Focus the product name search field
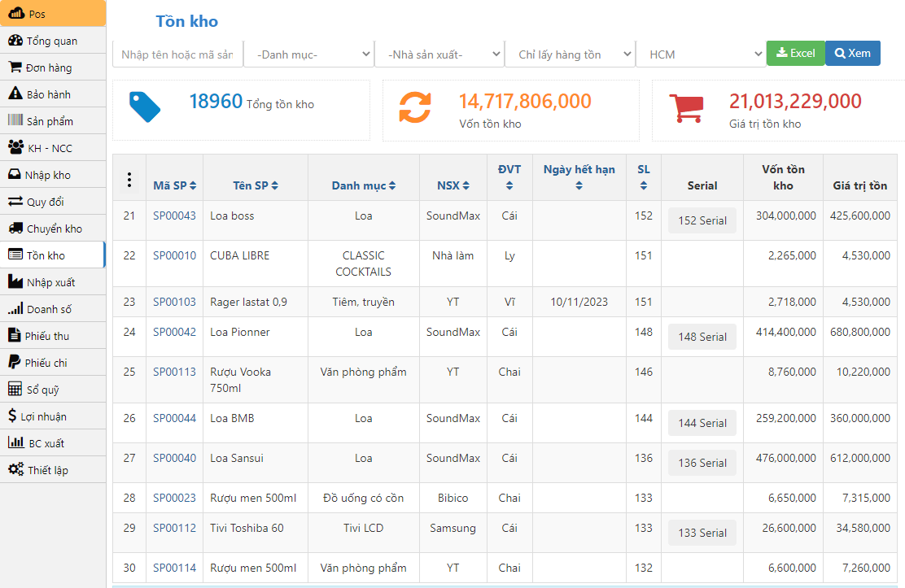 [177, 54]
